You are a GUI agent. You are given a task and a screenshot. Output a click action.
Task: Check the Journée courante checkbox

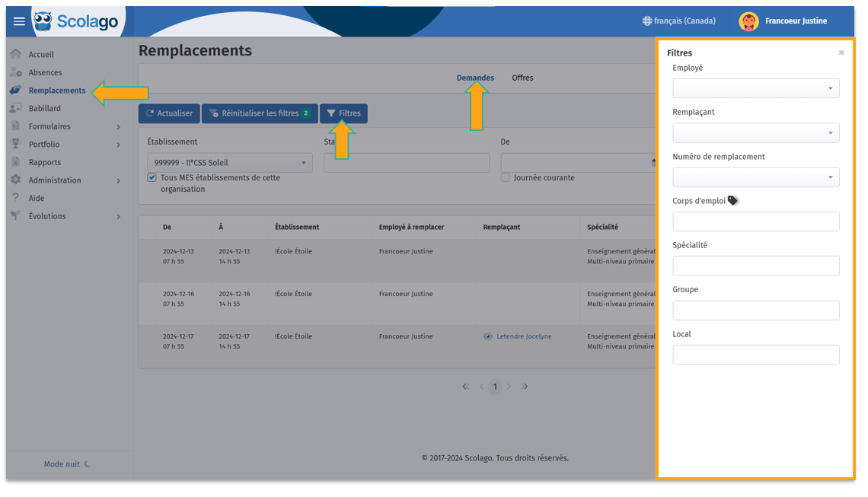point(505,177)
